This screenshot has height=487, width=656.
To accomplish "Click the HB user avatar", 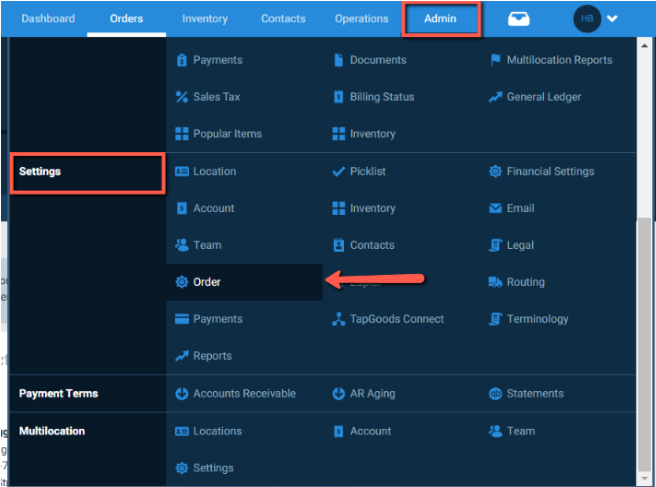I will (x=587, y=18).
